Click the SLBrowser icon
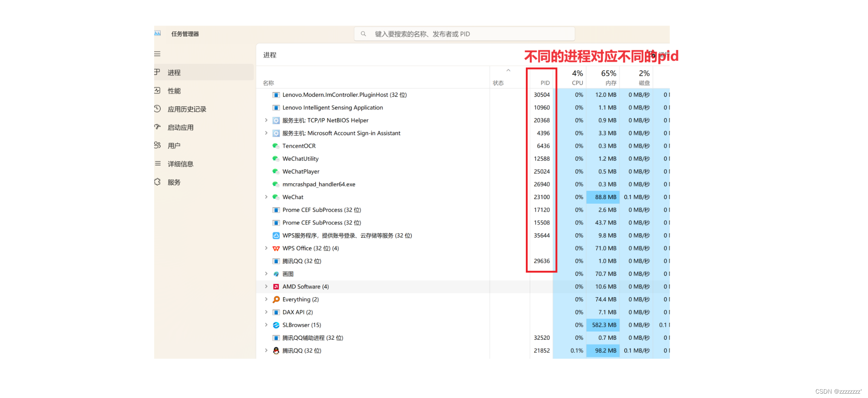The height and width of the screenshot is (398, 868). coord(276,325)
